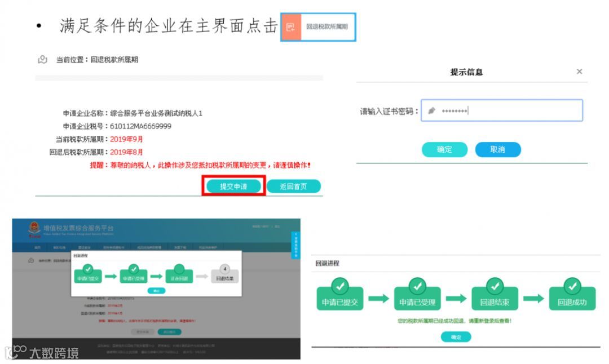609x364 pixels.
Task: Confirm small 回退进程 popup with 确定
Action: point(156,291)
